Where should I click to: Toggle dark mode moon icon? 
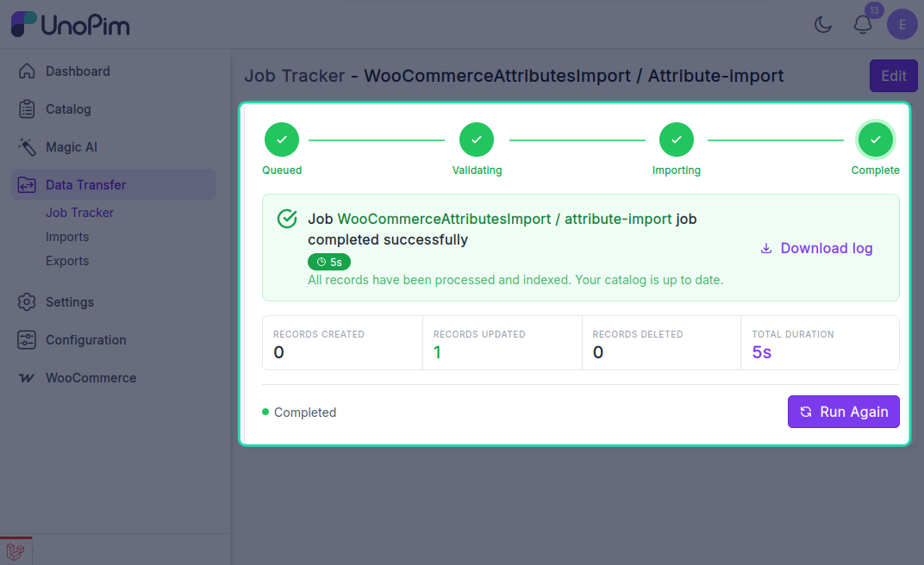pyautogui.click(x=822, y=25)
